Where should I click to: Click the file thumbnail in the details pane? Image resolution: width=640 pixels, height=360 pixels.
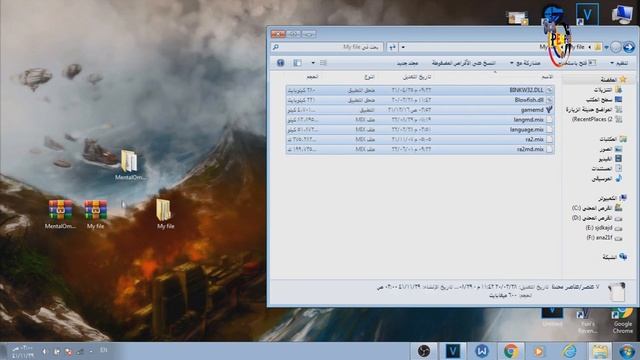(x=616, y=292)
